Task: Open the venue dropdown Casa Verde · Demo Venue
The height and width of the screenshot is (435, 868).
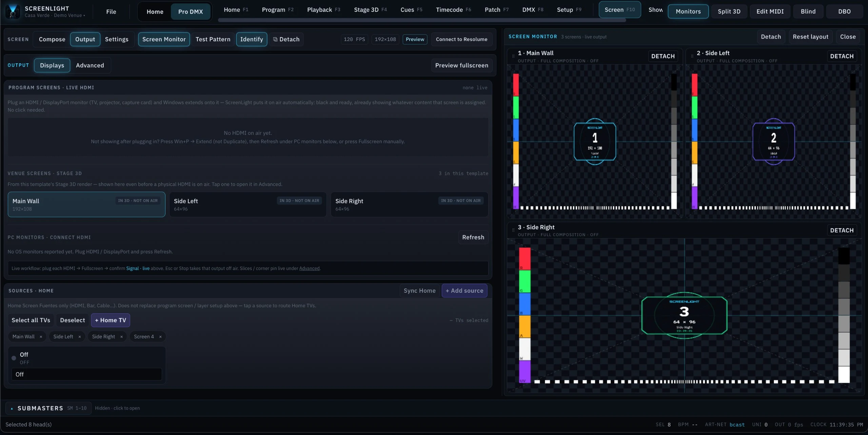Action: (55, 16)
